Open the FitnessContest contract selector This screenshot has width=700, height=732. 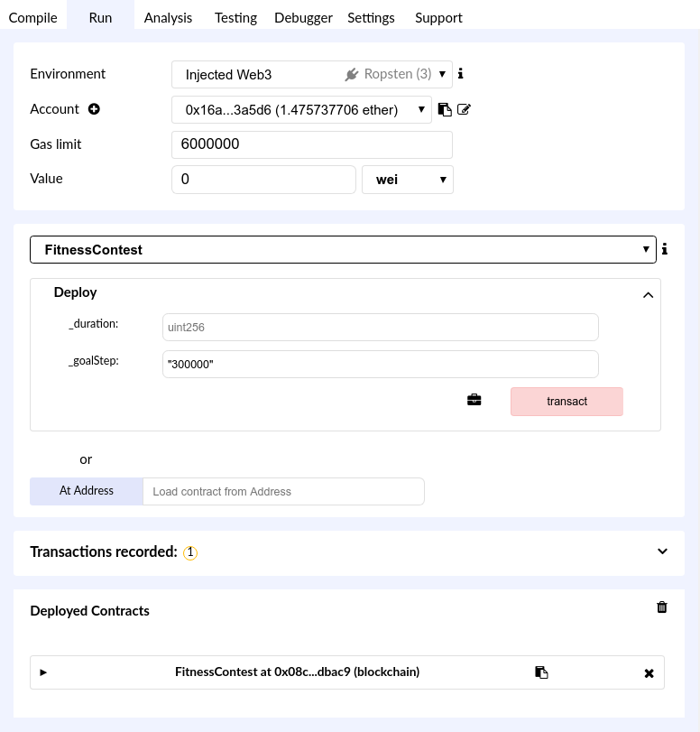click(343, 250)
